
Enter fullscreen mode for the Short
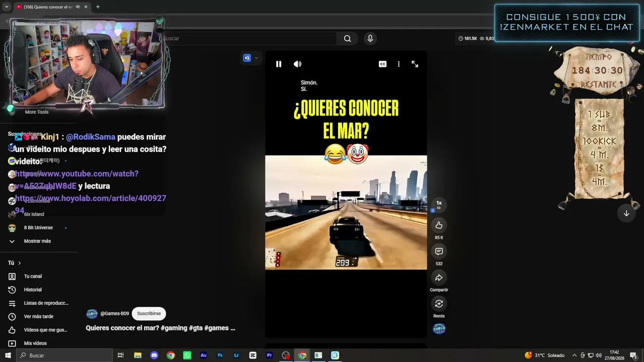coord(415,64)
